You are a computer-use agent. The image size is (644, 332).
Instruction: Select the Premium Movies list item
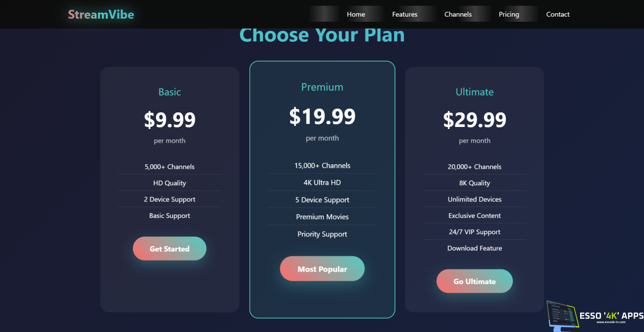tap(322, 217)
